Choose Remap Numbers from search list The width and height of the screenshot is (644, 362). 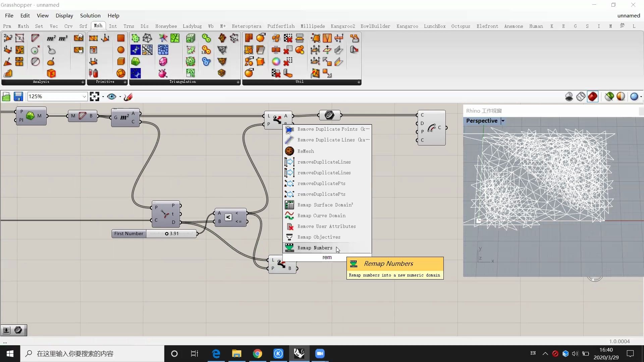[x=315, y=248]
